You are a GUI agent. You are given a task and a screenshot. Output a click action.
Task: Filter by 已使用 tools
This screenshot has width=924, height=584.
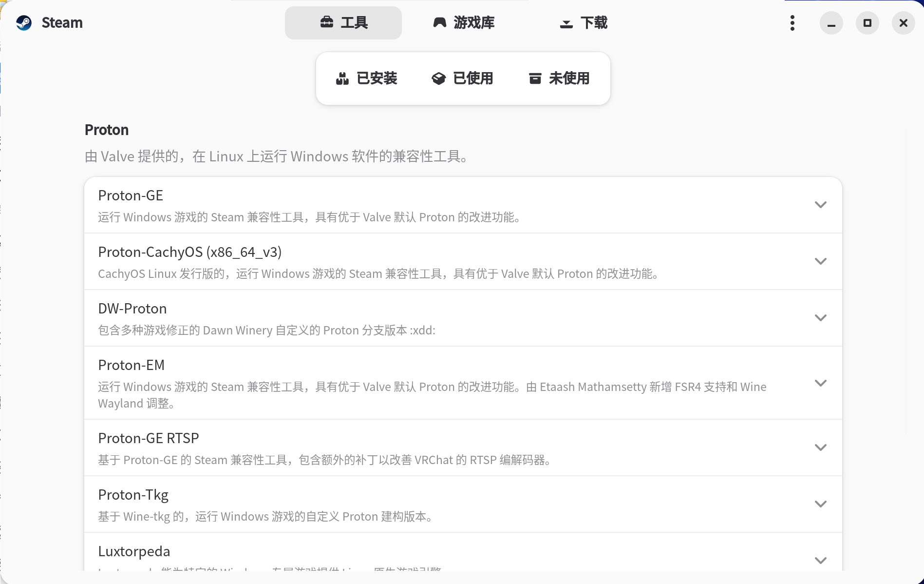click(x=463, y=78)
